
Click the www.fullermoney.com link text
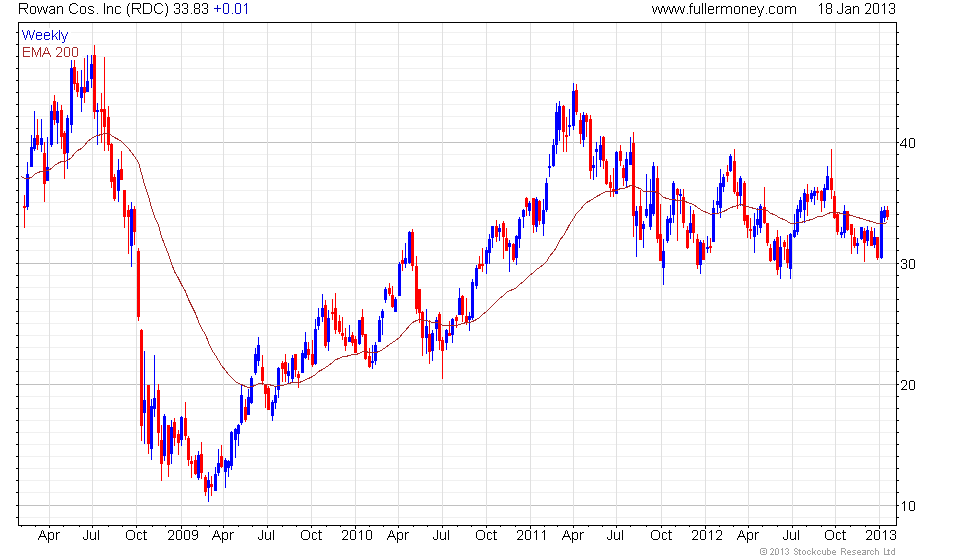click(x=724, y=9)
